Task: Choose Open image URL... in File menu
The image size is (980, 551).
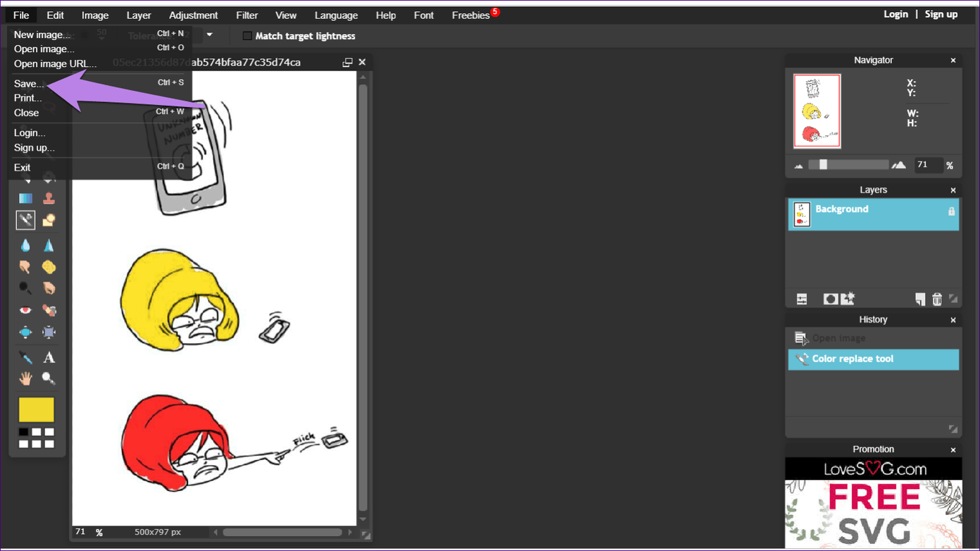Action: pos(99,63)
